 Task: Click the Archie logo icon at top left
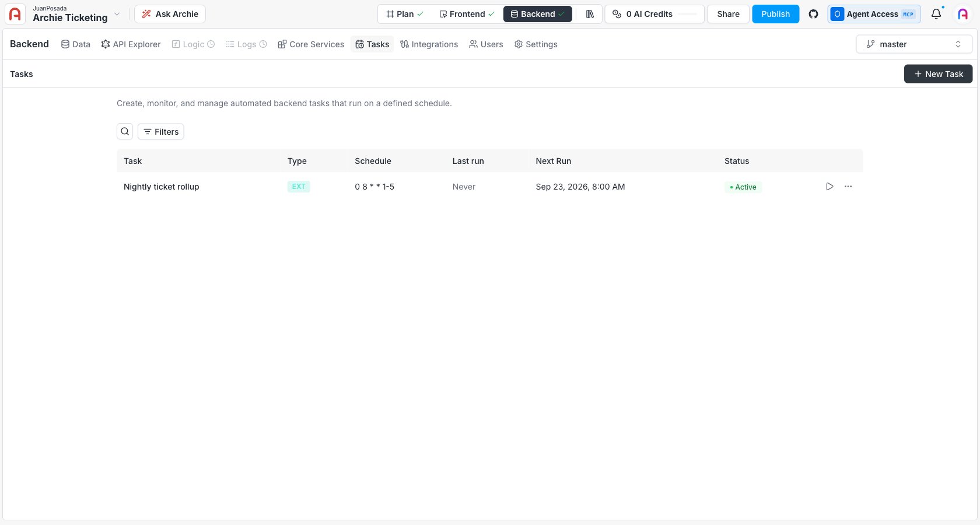[x=15, y=14]
